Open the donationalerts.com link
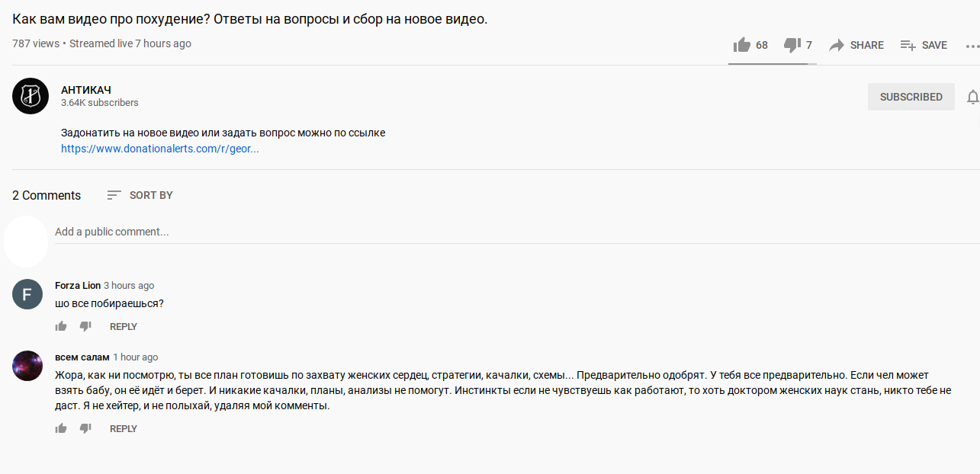 pos(160,149)
